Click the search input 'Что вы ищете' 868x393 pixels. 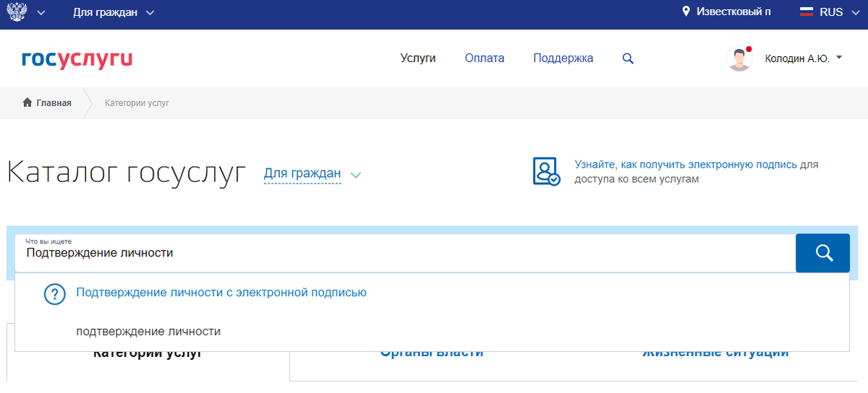click(x=405, y=253)
